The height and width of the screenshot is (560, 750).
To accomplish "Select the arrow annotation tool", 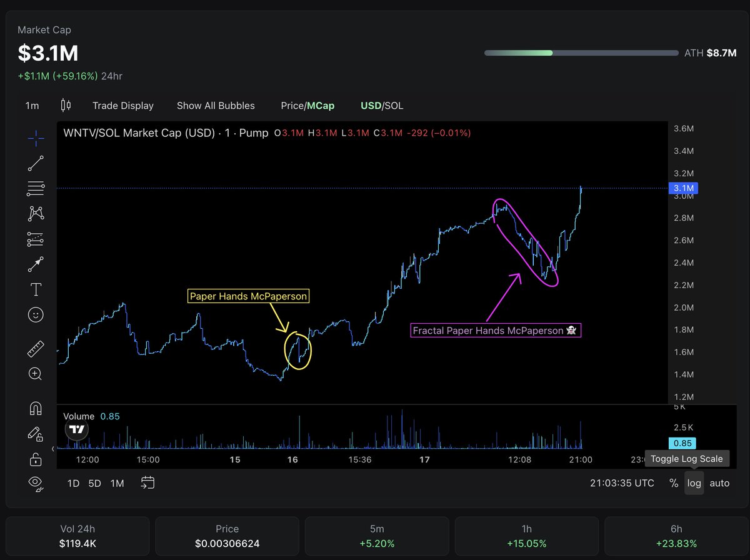I will 36,264.
